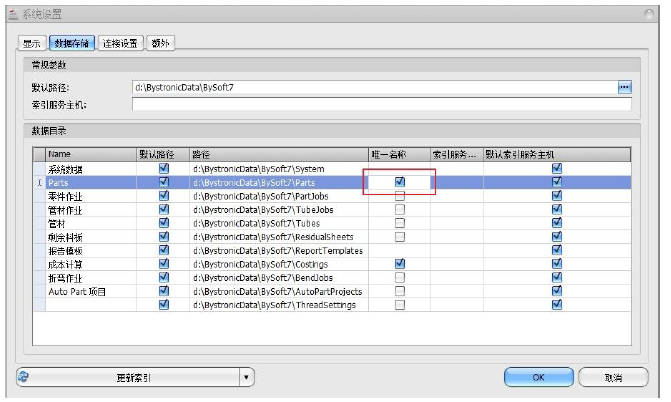Toggle default index host checkbox for System row
Image resolution: width=671 pixels, height=402 pixels.
click(x=557, y=168)
